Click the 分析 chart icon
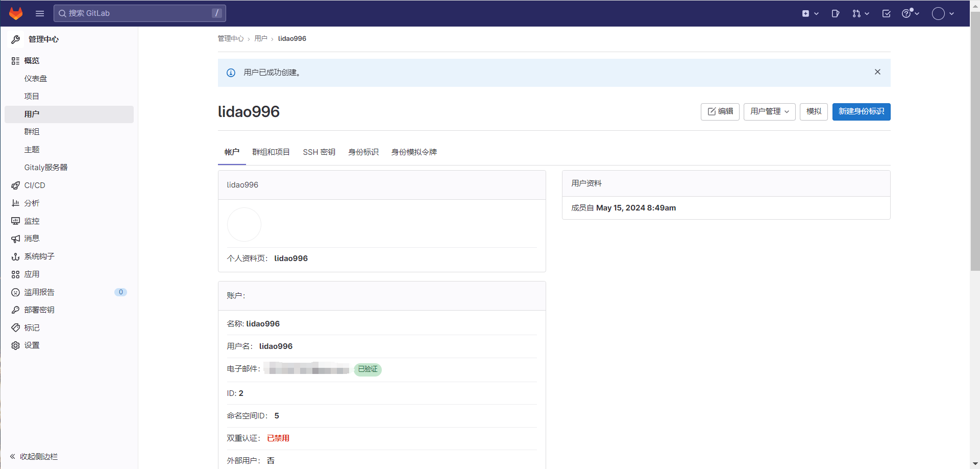Viewport: 980px width, 469px height. tap(15, 203)
